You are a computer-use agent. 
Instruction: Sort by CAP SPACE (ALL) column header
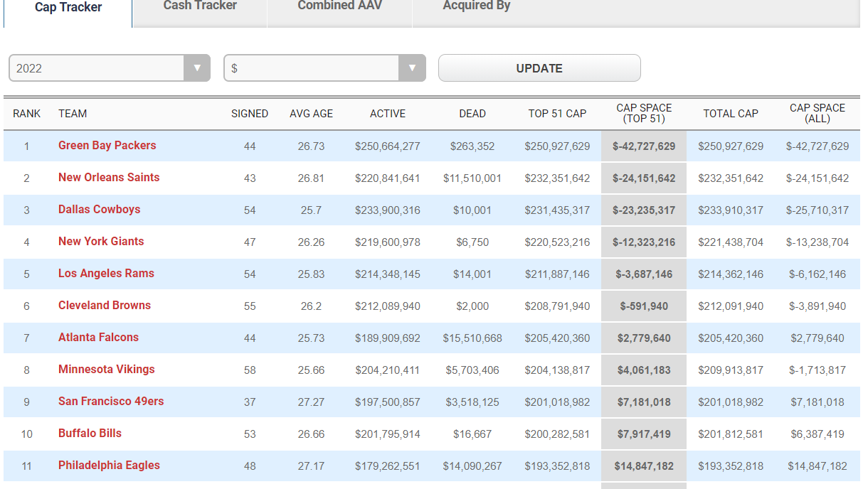[817, 114]
